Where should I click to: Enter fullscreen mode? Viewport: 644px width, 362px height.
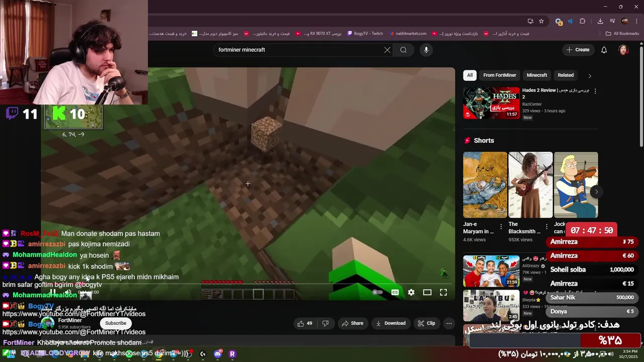click(443, 292)
